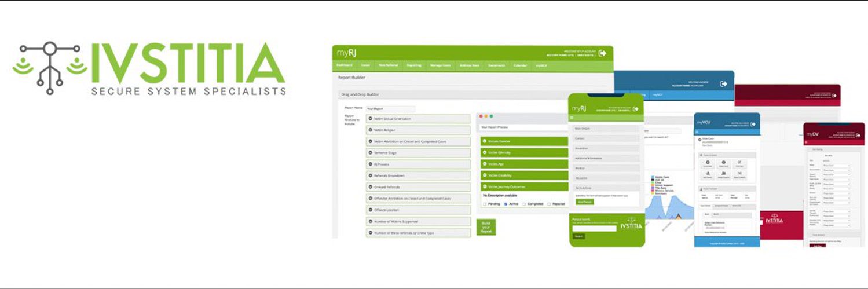Collapse the Victim Journey Outcomes preview section
The image size is (868, 289).
(x=525, y=187)
